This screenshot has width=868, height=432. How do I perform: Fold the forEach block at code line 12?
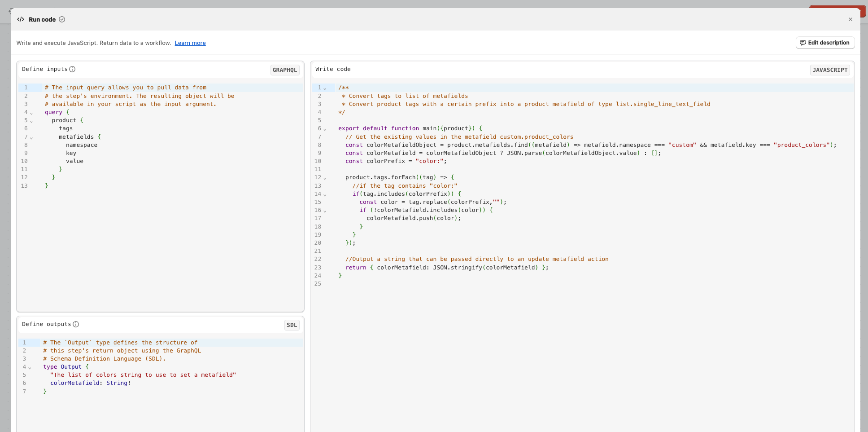pyautogui.click(x=325, y=178)
